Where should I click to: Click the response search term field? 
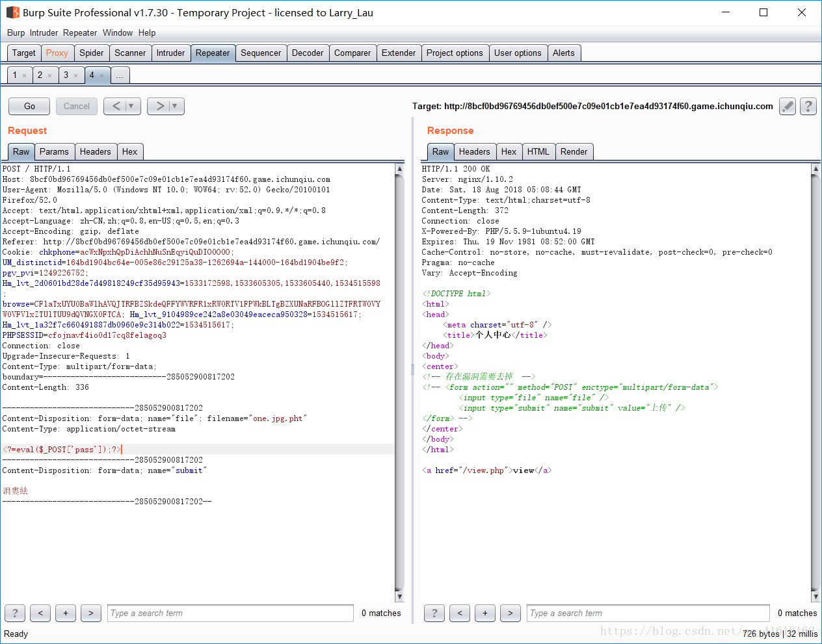point(648,613)
